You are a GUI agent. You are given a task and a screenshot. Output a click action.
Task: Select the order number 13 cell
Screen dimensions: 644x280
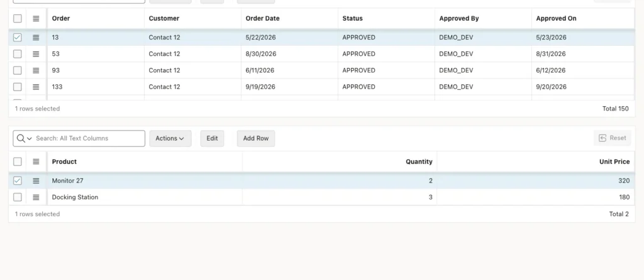coord(96,37)
